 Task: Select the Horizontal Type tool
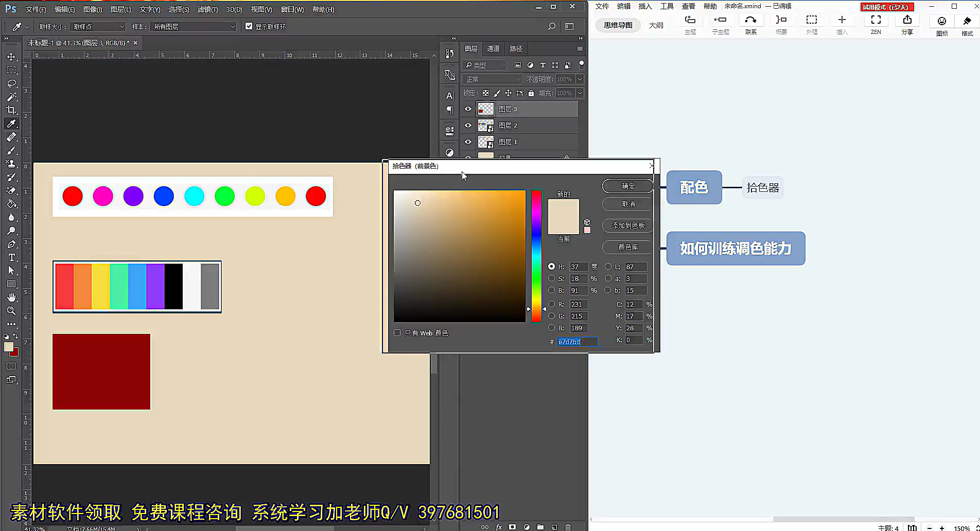pos(11,257)
